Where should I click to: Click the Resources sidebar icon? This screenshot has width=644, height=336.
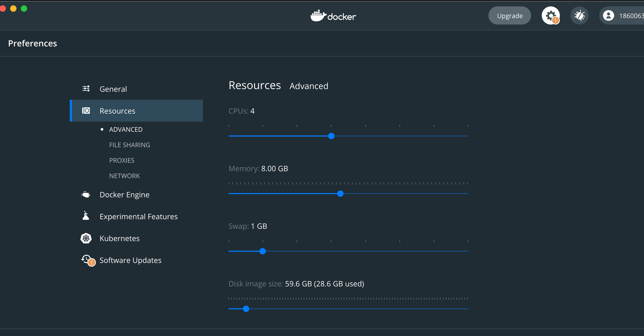pyautogui.click(x=85, y=110)
